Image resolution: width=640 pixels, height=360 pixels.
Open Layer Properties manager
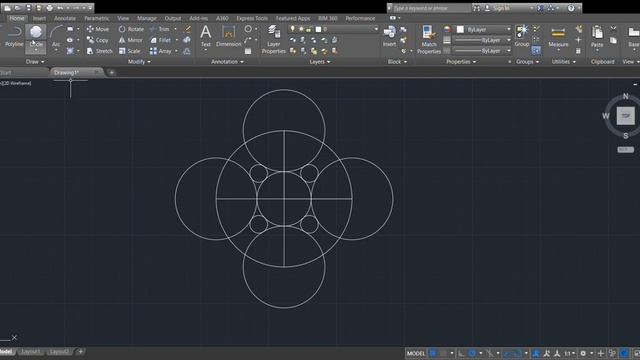[273, 39]
